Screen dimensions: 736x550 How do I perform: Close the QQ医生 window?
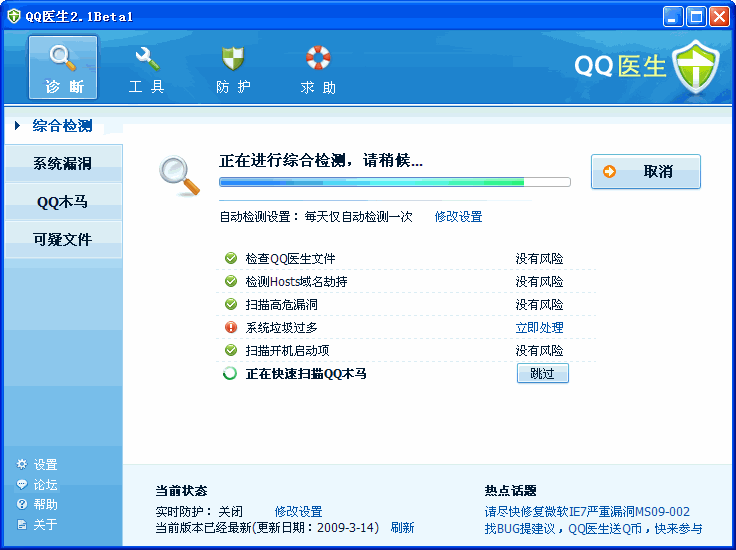[x=719, y=17]
